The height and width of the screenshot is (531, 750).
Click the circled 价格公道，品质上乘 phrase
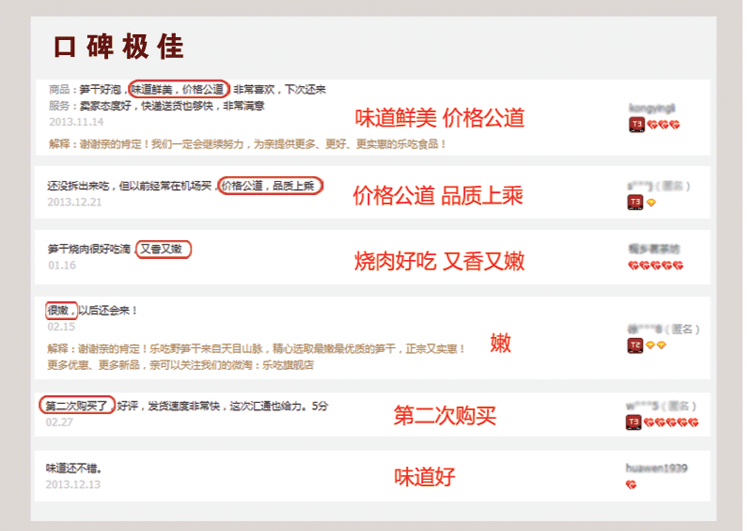click(x=270, y=186)
